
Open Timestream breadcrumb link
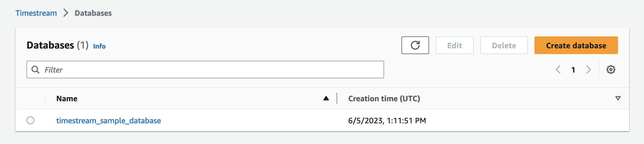[36, 13]
